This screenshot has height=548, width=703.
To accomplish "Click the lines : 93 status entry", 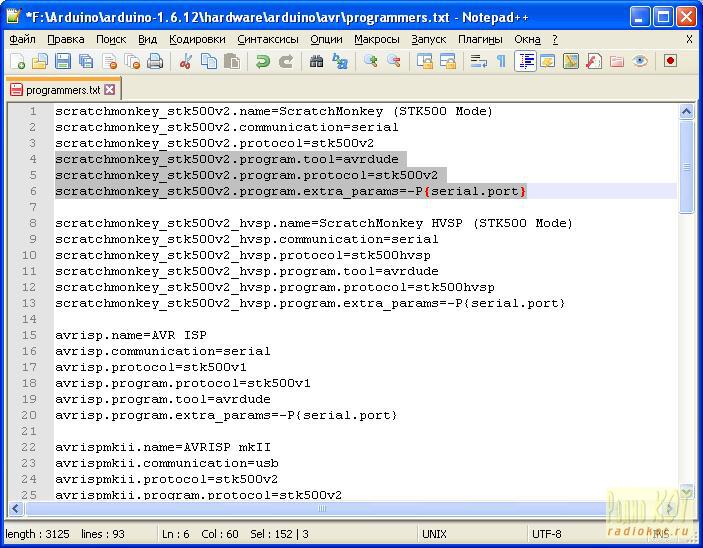I will click(x=103, y=534).
